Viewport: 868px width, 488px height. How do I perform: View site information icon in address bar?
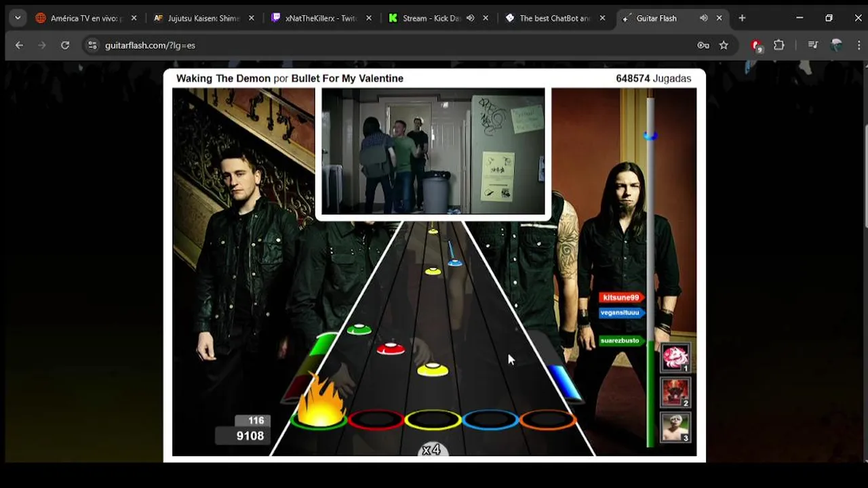(x=92, y=45)
